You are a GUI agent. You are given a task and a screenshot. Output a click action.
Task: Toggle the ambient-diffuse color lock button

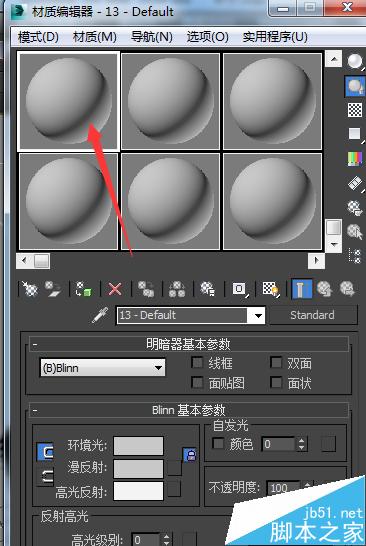click(x=46, y=452)
